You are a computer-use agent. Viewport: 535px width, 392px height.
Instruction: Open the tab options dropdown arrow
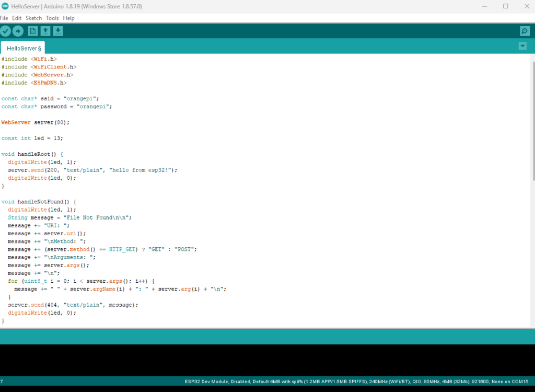tap(522, 46)
